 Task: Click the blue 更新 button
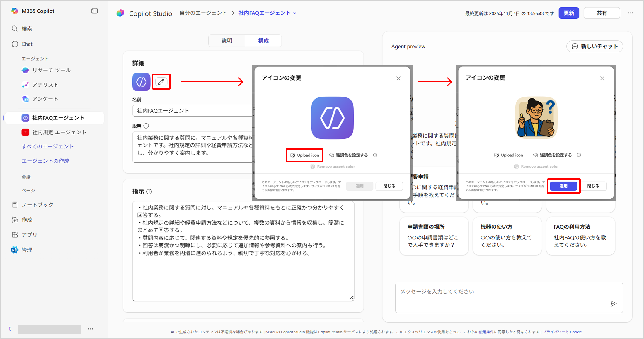pyautogui.click(x=568, y=13)
